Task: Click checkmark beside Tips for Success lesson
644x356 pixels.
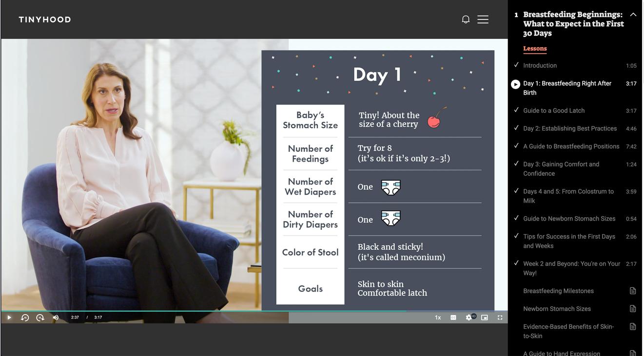Action: click(516, 236)
